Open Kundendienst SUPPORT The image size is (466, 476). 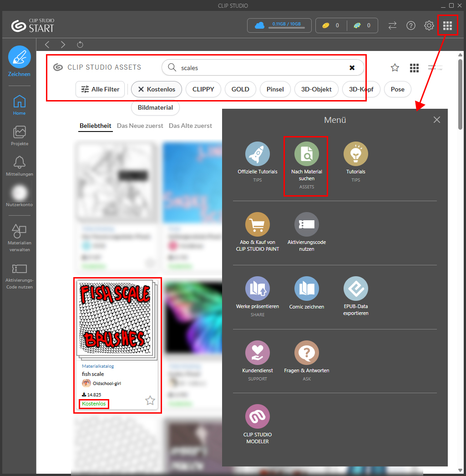[x=258, y=361]
